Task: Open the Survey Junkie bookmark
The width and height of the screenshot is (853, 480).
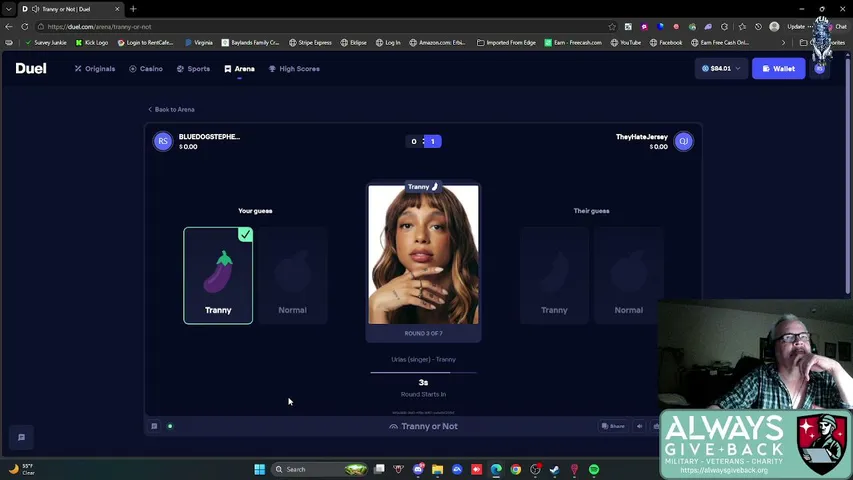Action: click(x=46, y=42)
